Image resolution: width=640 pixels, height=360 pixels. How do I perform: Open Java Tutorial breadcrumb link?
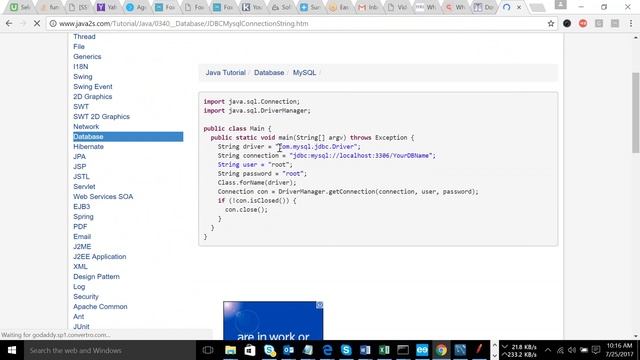225,73
